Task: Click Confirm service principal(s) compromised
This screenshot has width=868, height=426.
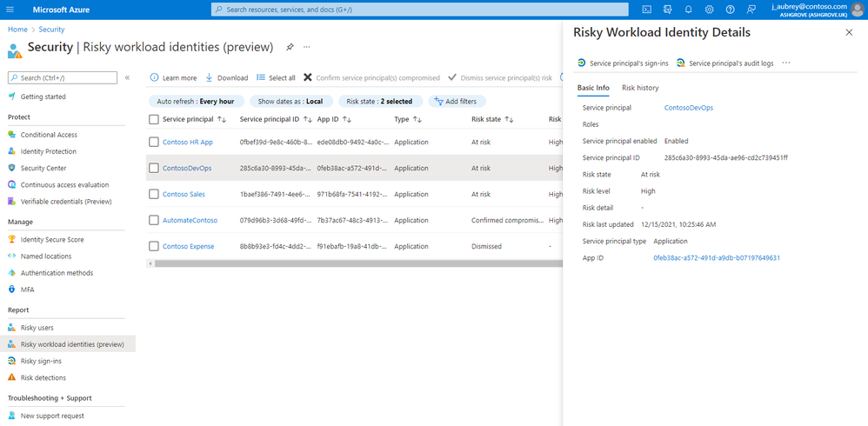Action: (371, 78)
